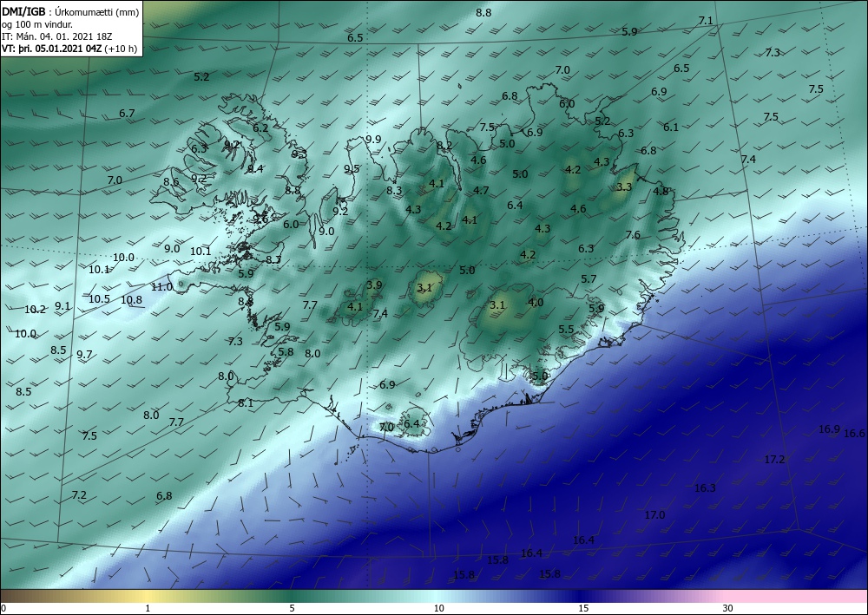Viewport: 868px width, 615px height.
Task: Click the map value '10.2'
Action: click(x=35, y=310)
